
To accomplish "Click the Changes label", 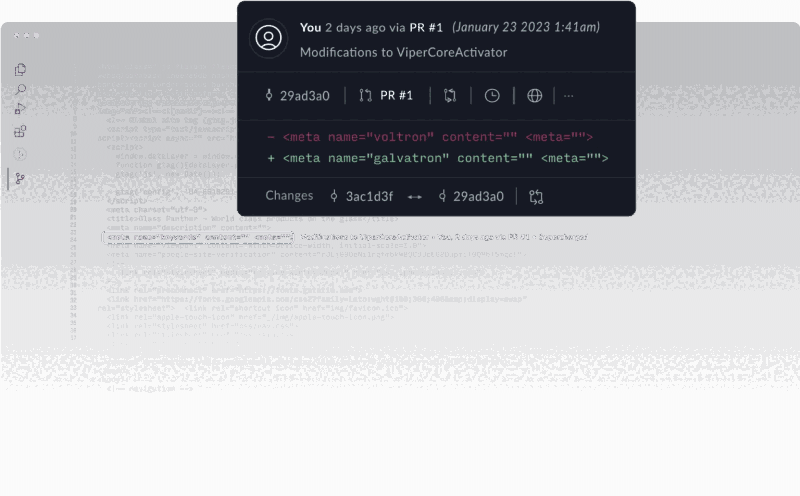I will coord(289,195).
